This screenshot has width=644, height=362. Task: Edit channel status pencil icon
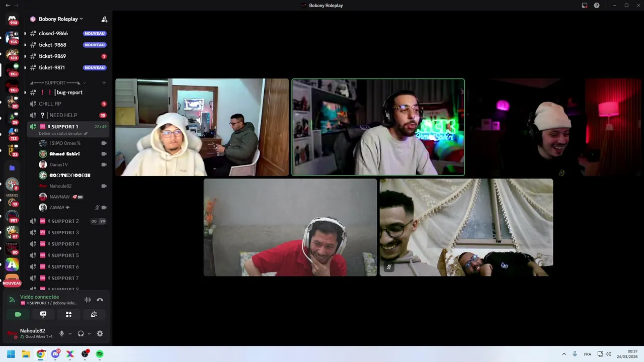[86, 134]
